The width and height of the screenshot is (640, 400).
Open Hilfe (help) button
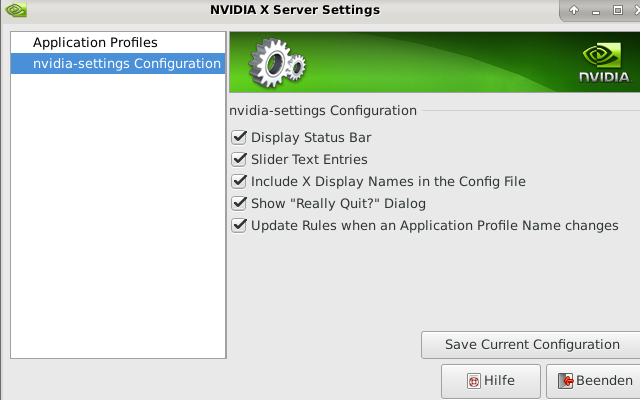tap(491, 381)
